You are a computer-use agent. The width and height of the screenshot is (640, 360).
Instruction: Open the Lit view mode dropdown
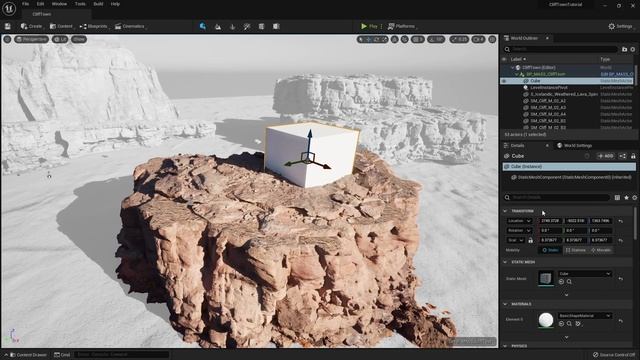click(60, 39)
